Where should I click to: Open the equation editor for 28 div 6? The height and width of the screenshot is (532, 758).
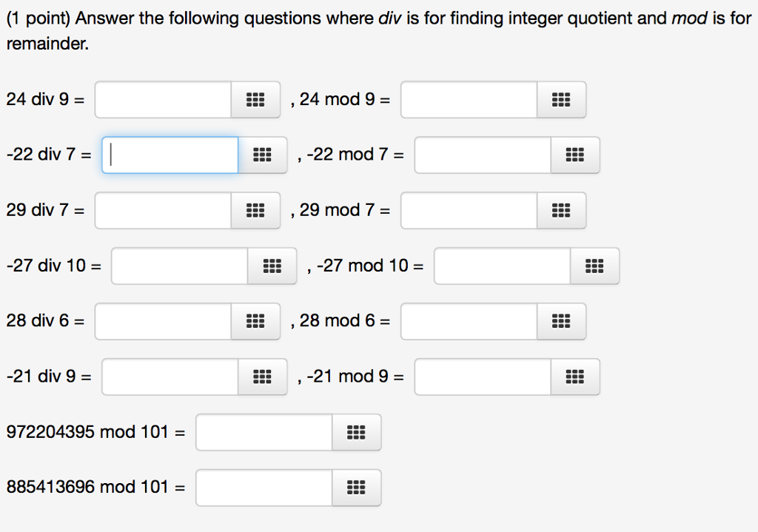click(x=255, y=321)
